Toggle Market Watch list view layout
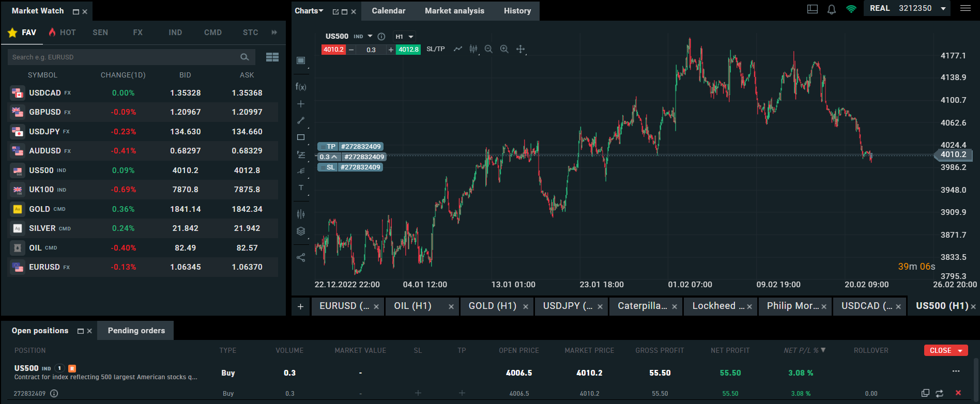 (272, 57)
